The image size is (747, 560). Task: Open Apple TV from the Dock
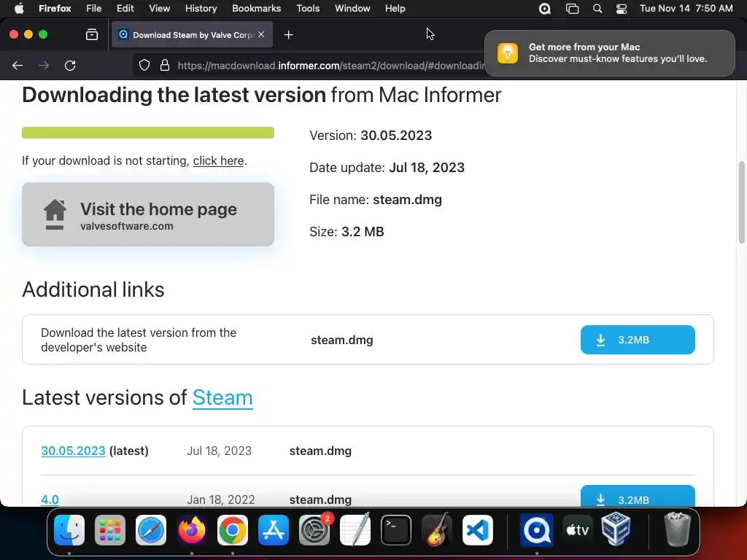tap(577, 530)
